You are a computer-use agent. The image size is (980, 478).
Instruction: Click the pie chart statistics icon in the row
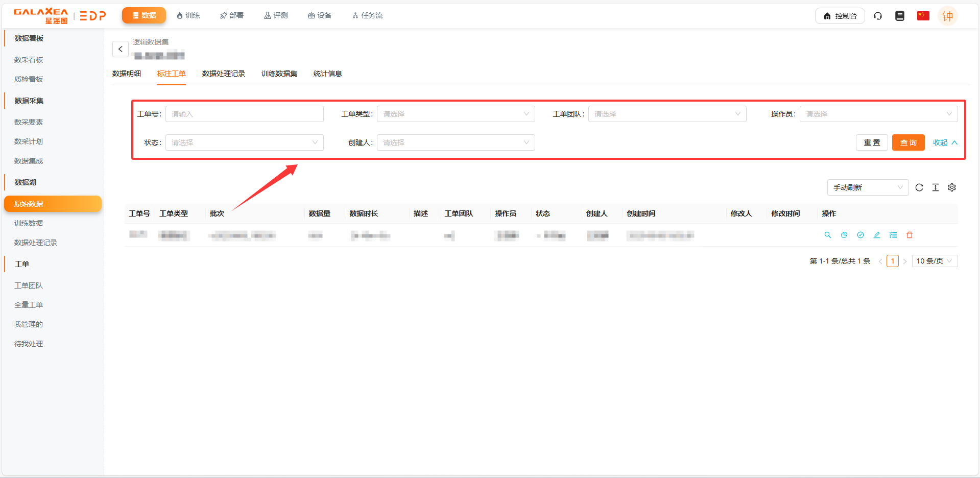844,235
